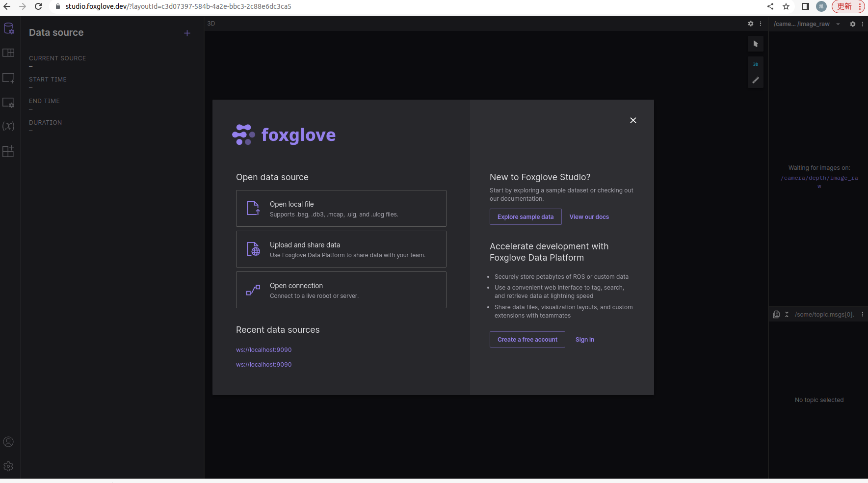
Task: Click browser forward arrow
Action: click(x=23, y=6)
